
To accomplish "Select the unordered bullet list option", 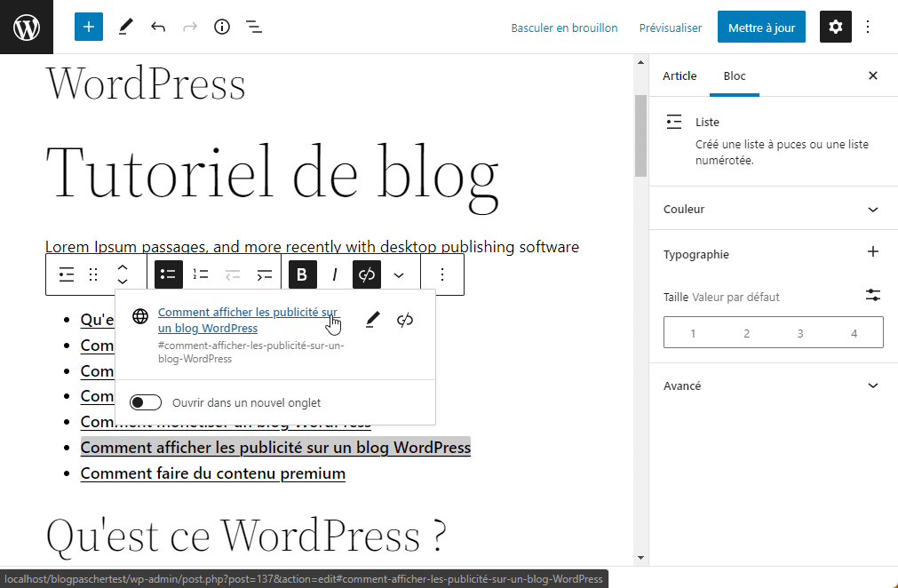I will [169, 274].
